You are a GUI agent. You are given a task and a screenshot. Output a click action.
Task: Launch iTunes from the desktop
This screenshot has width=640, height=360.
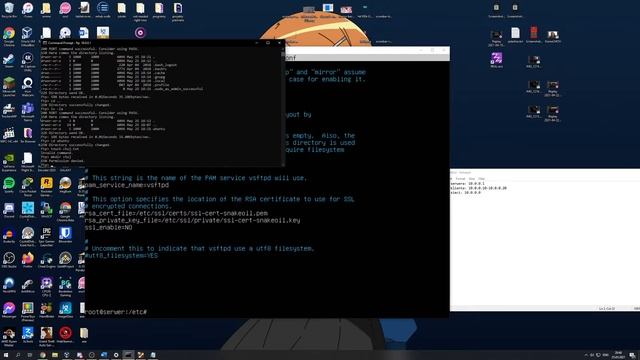coord(28,10)
